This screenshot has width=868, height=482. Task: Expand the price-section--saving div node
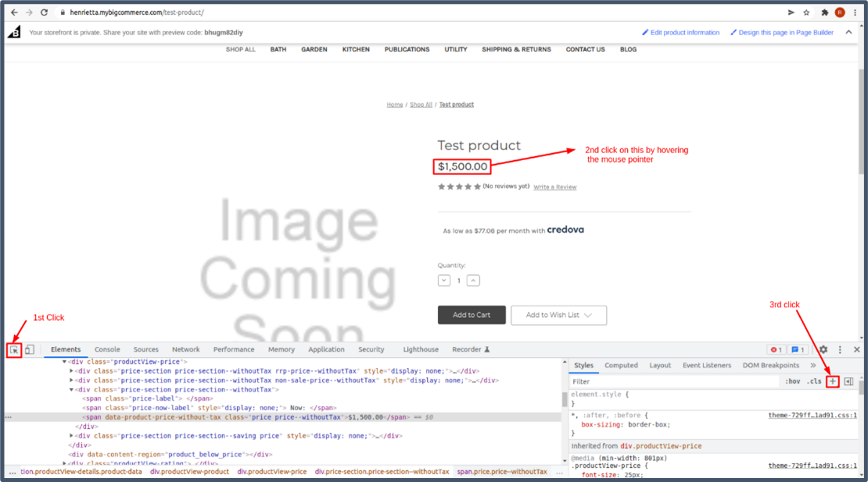click(x=72, y=436)
